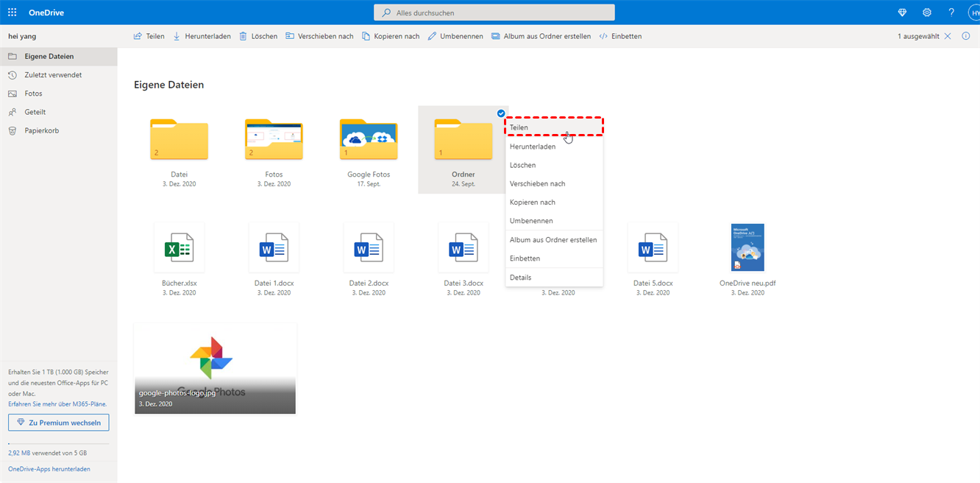Go to Papierkorb in the sidebar
980x483 pixels.
point(41,130)
